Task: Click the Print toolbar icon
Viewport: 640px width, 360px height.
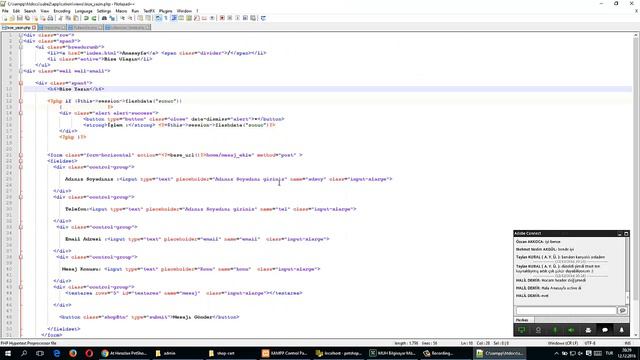Action: click(x=50, y=18)
